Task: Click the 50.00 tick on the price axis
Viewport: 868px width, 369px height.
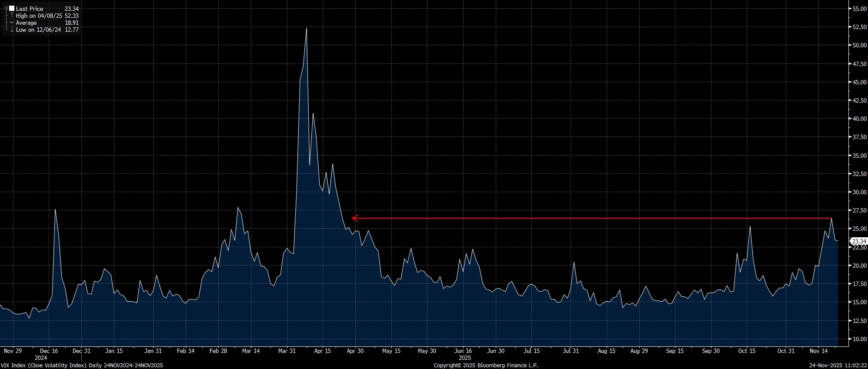Action: [x=858, y=45]
